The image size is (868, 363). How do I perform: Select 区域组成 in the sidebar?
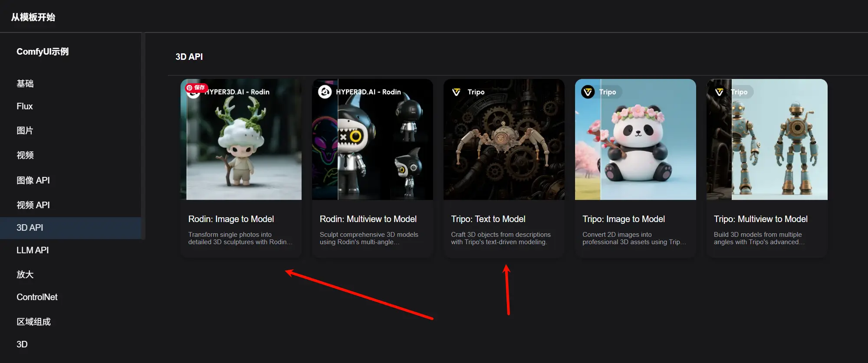34,322
